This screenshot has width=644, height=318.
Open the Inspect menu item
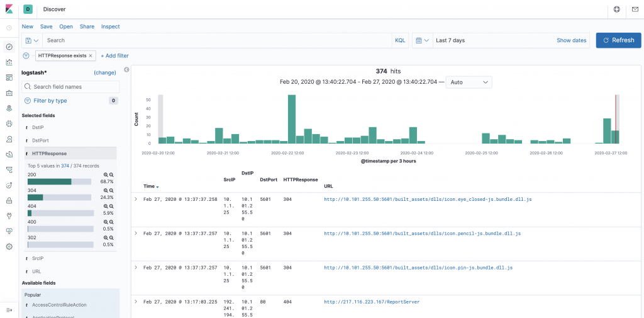click(x=111, y=26)
